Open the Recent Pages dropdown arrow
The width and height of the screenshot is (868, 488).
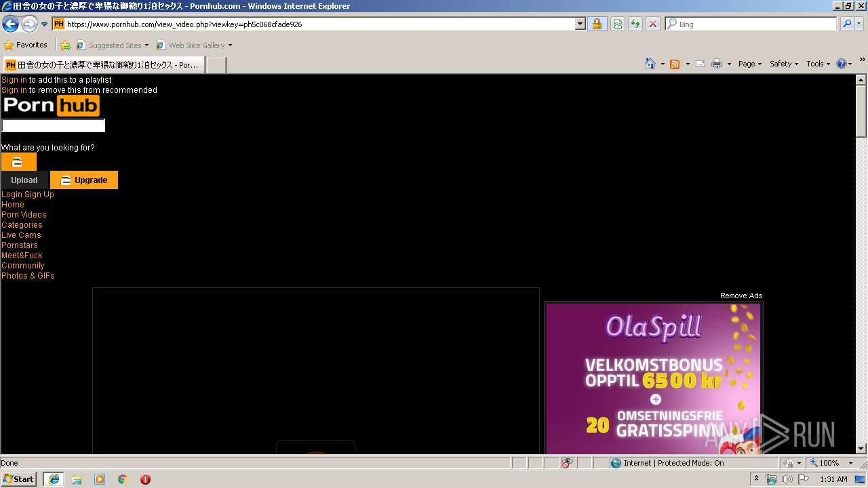45,24
